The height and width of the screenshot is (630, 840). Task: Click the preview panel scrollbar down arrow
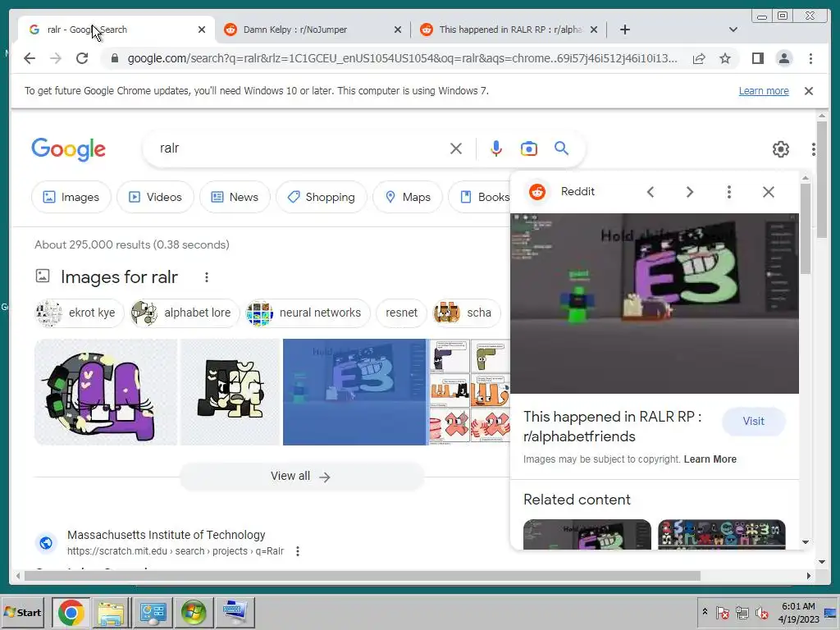coord(806,542)
